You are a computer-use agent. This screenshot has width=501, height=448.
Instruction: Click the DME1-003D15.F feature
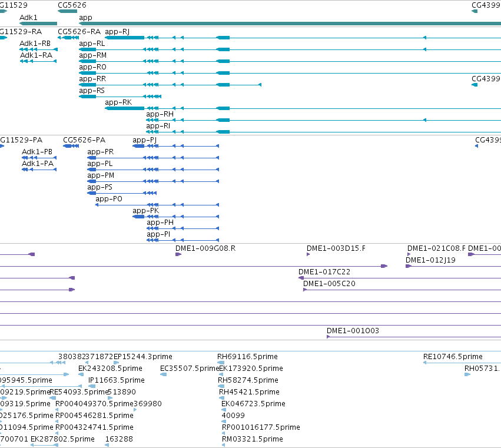[x=308, y=254]
